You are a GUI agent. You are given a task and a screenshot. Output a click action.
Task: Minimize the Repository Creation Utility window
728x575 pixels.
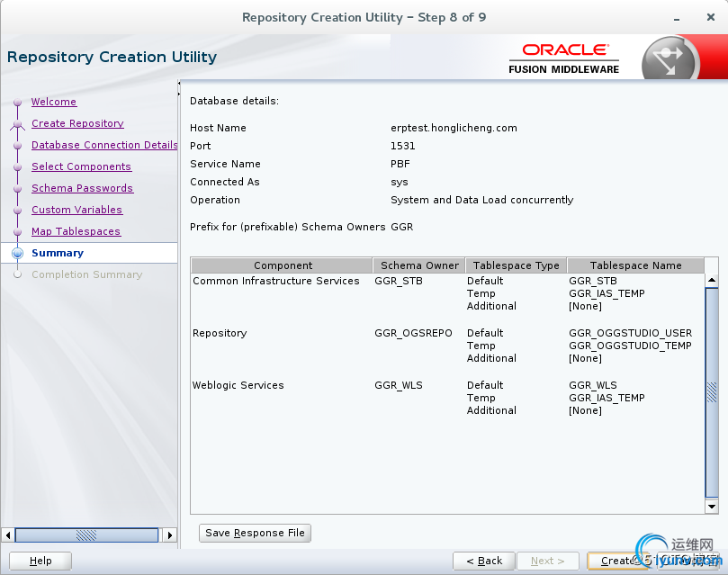[672, 18]
